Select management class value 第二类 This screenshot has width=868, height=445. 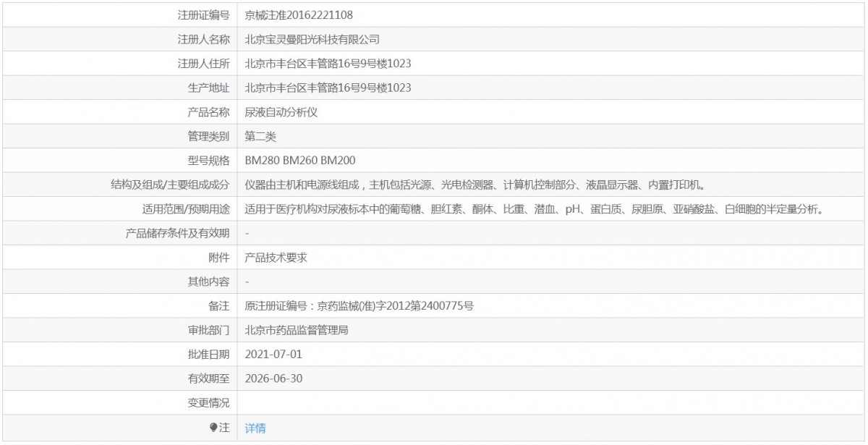point(260,136)
